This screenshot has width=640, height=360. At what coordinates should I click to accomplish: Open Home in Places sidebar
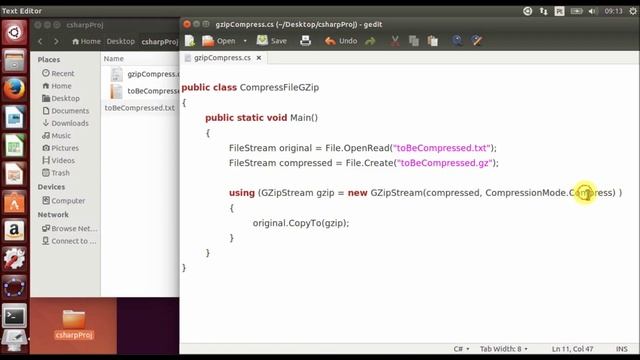[57, 86]
